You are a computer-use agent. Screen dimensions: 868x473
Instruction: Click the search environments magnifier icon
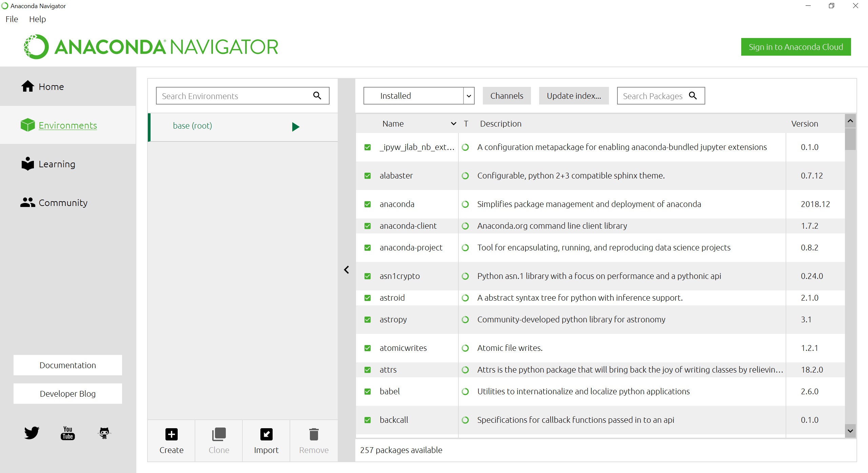pyautogui.click(x=317, y=96)
